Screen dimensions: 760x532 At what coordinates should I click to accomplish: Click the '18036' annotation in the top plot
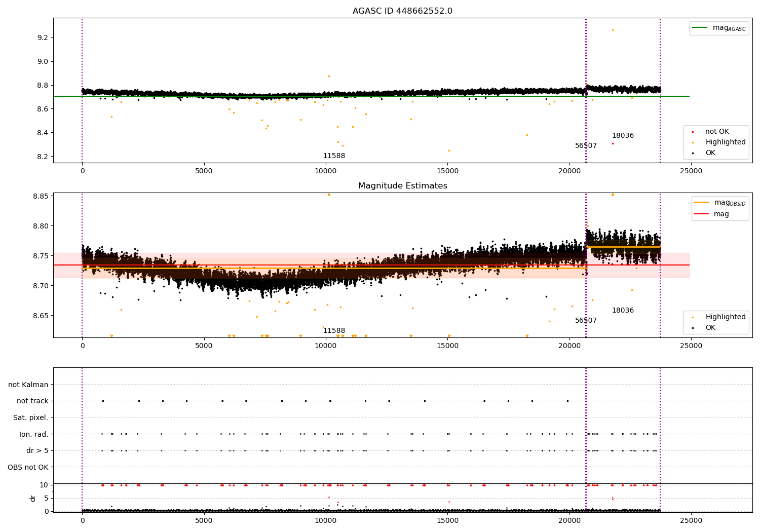(623, 136)
